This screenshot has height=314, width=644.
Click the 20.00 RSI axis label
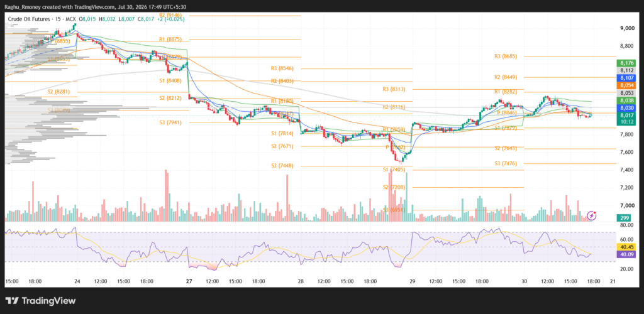[626, 269]
